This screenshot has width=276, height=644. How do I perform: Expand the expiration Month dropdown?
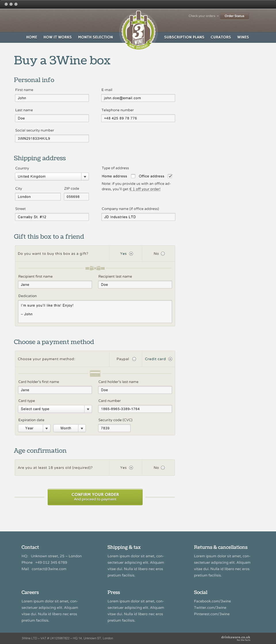click(x=70, y=428)
